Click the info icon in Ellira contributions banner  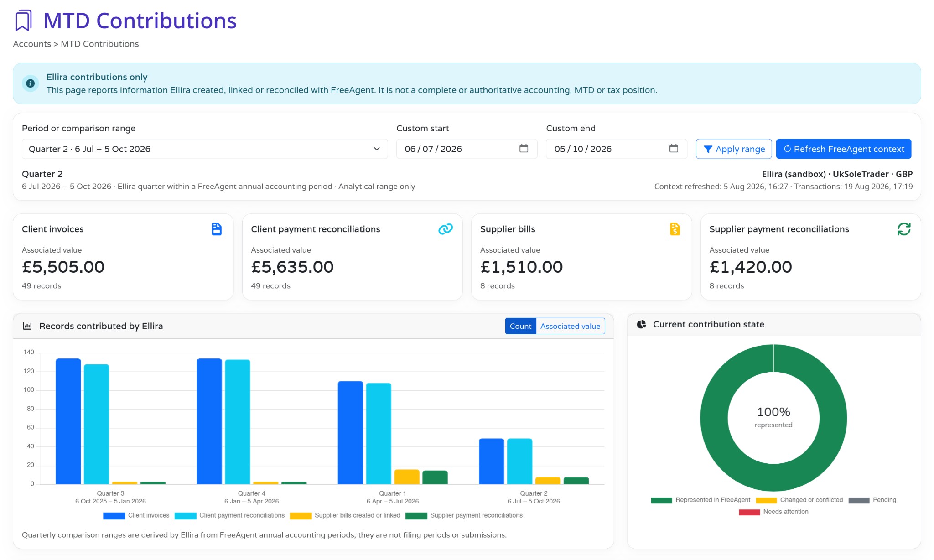pyautogui.click(x=31, y=83)
